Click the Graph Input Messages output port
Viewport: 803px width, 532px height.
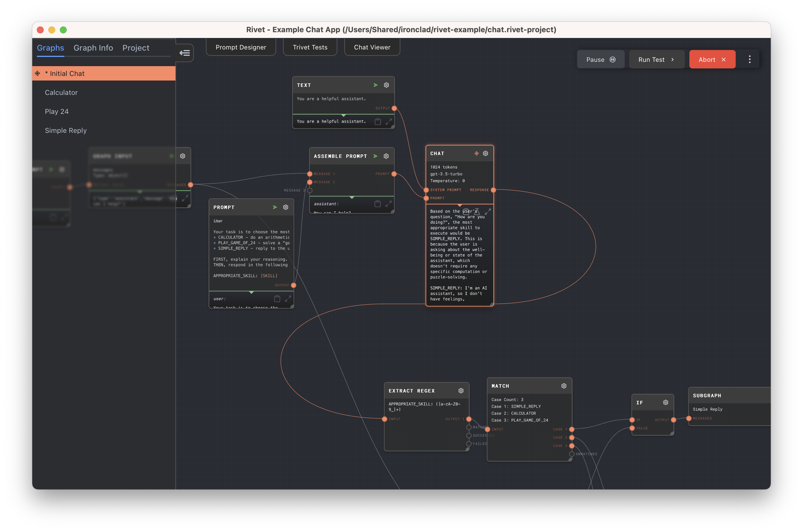pyautogui.click(x=191, y=185)
